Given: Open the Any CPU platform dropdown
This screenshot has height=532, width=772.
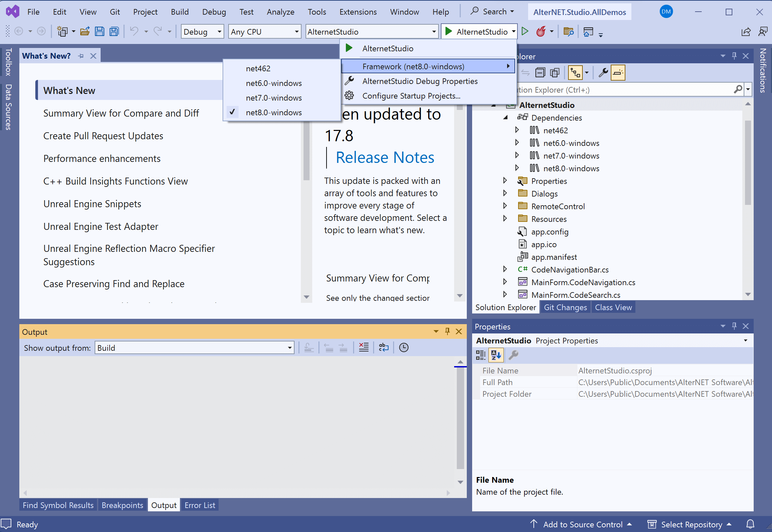Looking at the screenshot, I should [264, 31].
